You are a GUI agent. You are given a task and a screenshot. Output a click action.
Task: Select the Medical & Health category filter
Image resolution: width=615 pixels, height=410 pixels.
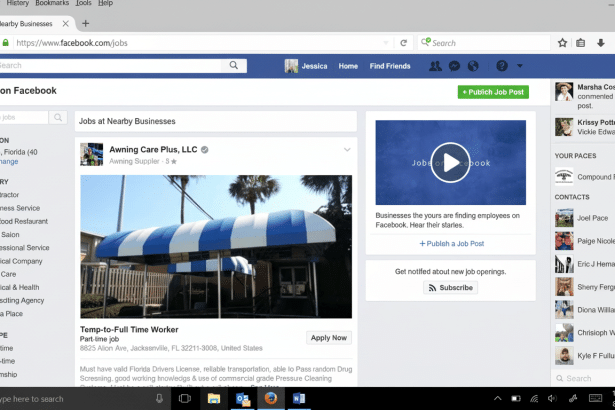click(20, 287)
